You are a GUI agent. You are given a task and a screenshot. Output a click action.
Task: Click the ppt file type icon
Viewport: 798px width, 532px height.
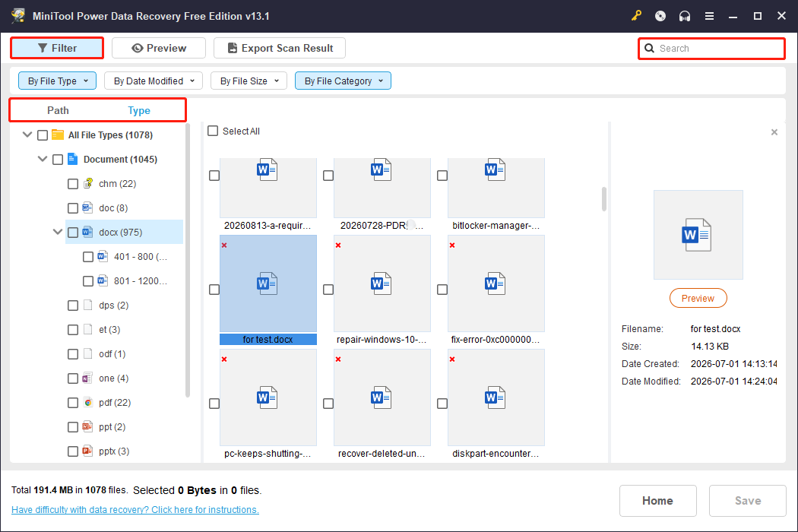[x=87, y=426]
